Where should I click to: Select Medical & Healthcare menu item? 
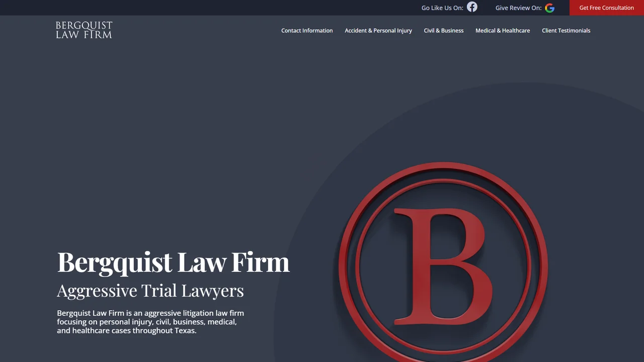pos(503,31)
